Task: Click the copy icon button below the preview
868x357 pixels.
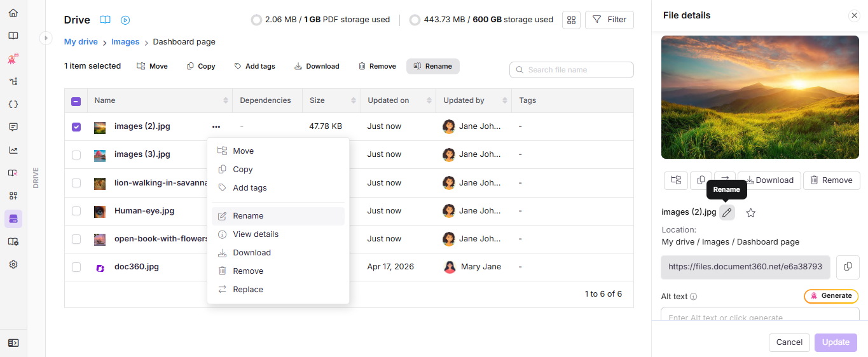Action: click(x=701, y=180)
